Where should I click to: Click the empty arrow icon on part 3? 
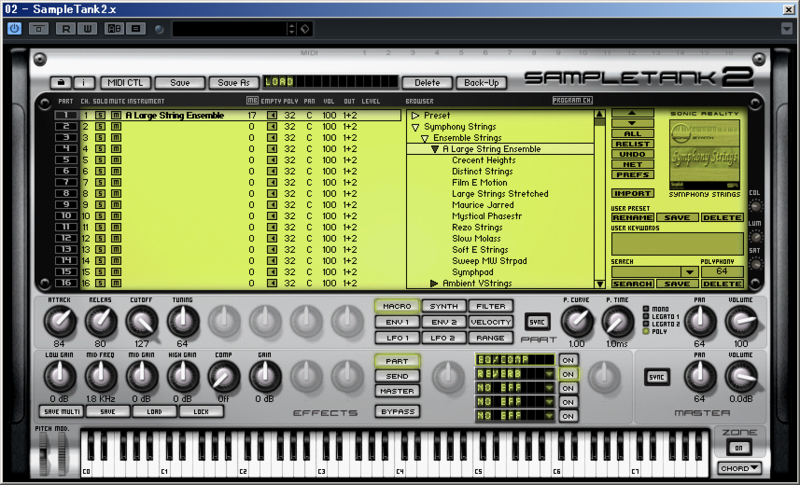coord(272,138)
